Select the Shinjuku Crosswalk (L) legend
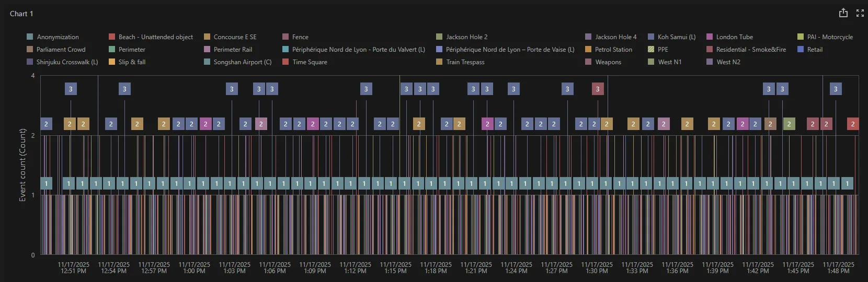Image resolution: width=868 pixels, height=282 pixels. pos(62,62)
